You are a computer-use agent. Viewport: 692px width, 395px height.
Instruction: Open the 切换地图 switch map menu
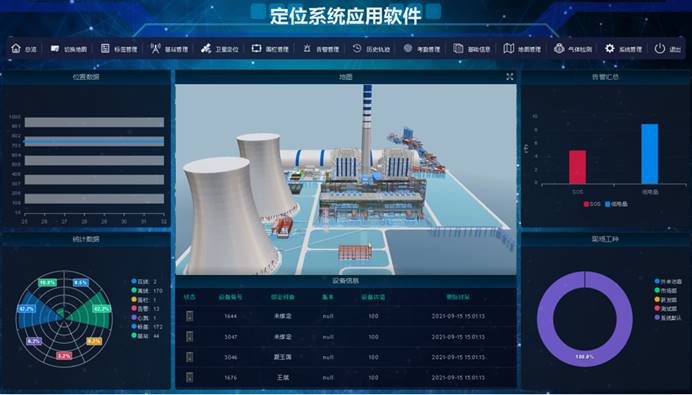69,49
